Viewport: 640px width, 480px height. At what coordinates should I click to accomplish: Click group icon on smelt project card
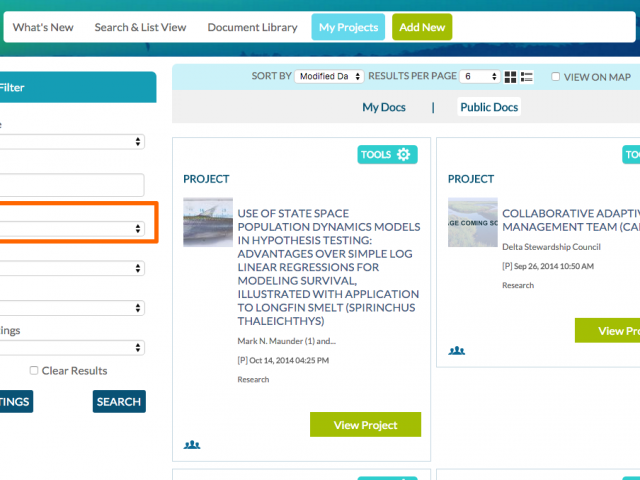(x=192, y=444)
